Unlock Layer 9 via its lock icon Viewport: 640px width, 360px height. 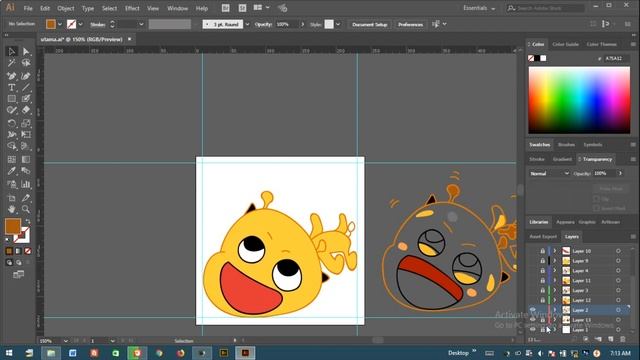click(542, 260)
